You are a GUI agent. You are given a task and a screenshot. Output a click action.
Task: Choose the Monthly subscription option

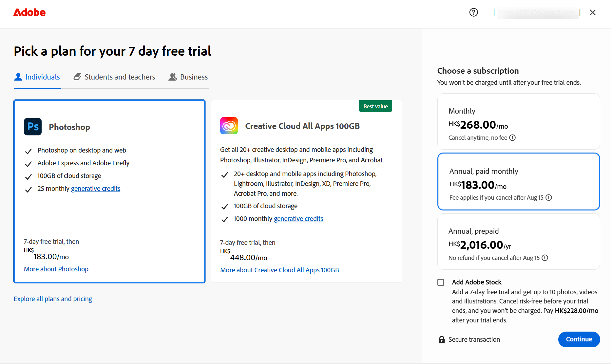coord(519,121)
